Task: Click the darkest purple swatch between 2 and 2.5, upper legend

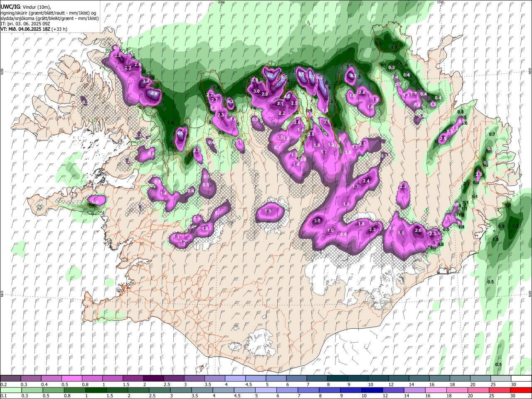Action: (x=153, y=379)
